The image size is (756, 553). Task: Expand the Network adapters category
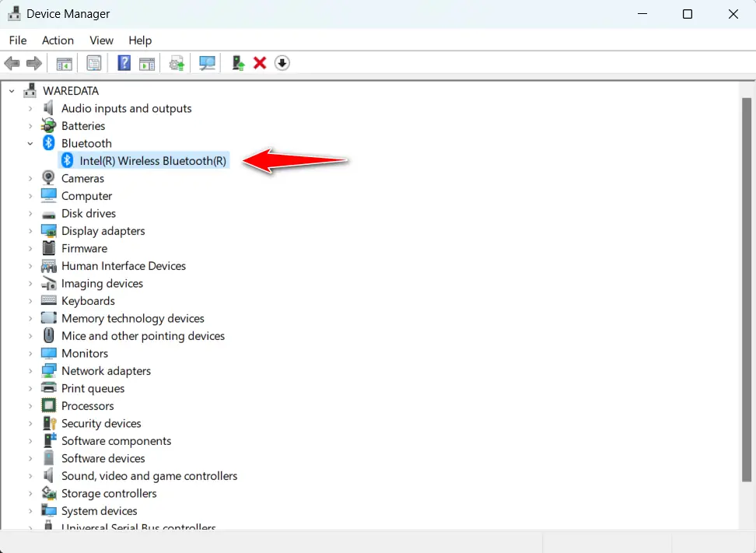(31, 370)
